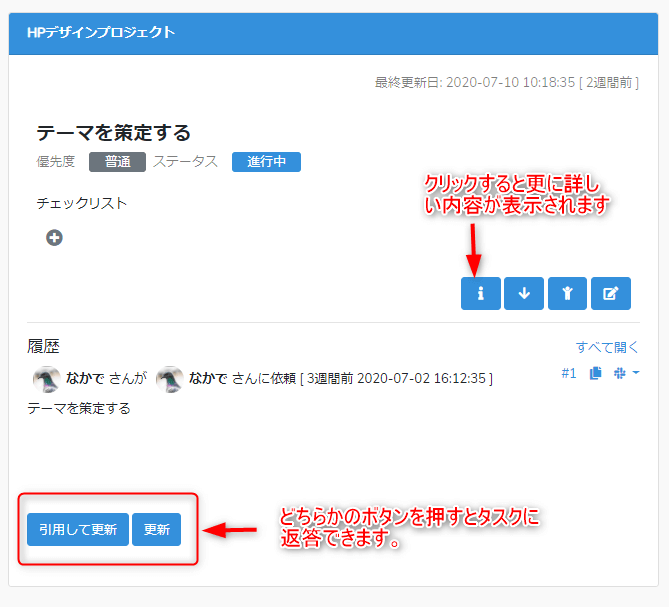The width and height of the screenshot is (669, 607).
Task: Click the 更新 button
Action: (157, 529)
